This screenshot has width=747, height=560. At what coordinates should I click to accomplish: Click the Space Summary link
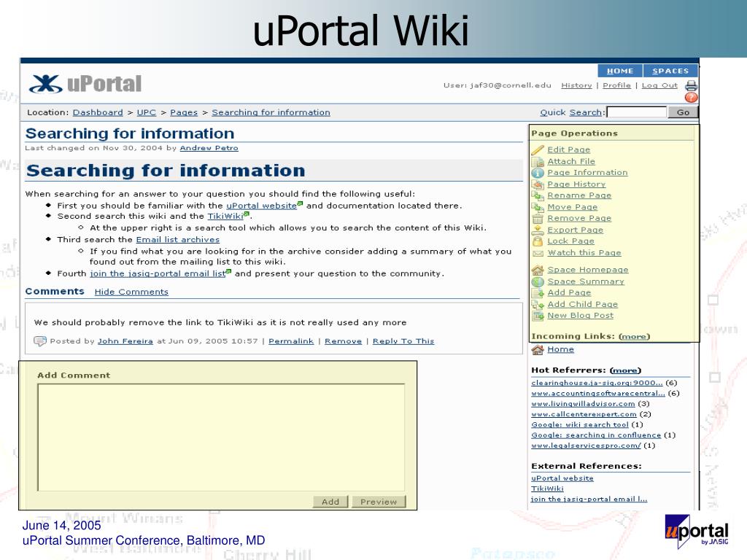[586, 281]
